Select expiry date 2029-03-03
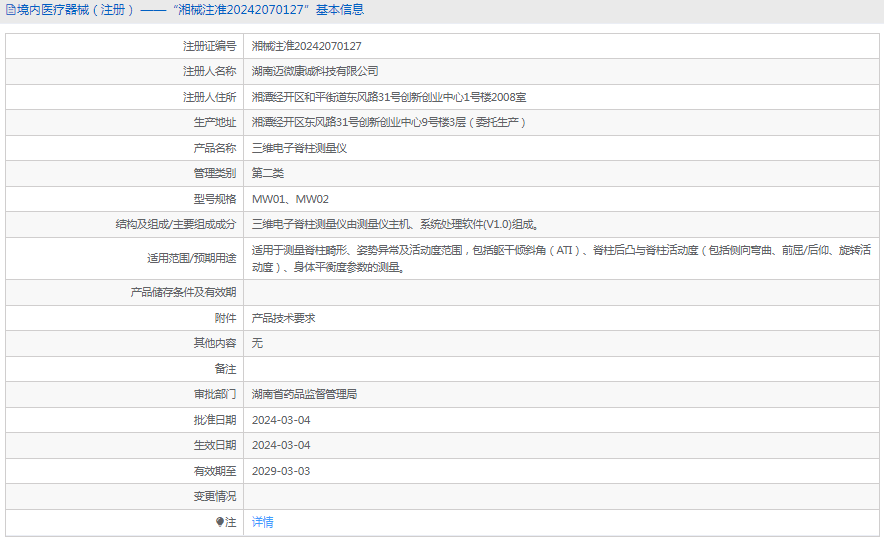Image resolution: width=884 pixels, height=545 pixels. pyautogui.click(x=281, y=471)
